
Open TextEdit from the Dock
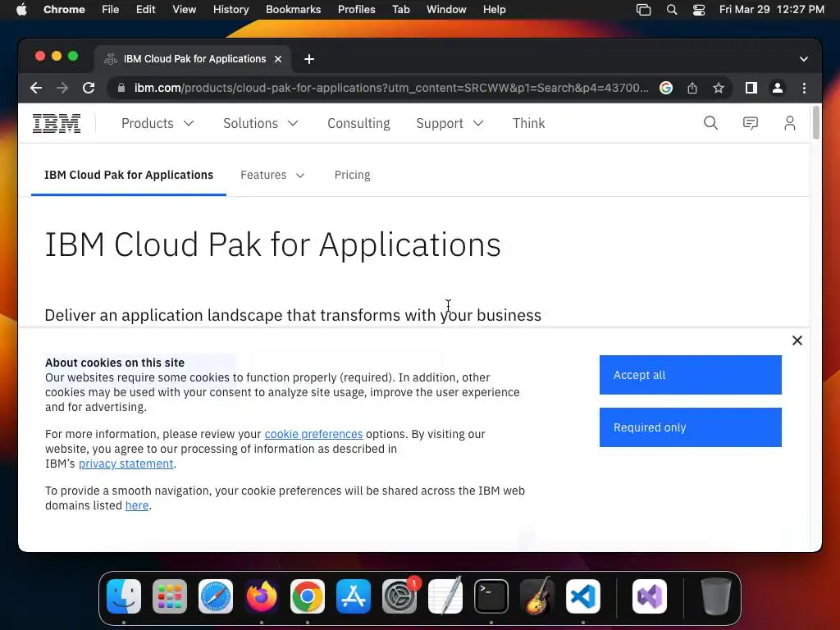(x=445, y=596)
